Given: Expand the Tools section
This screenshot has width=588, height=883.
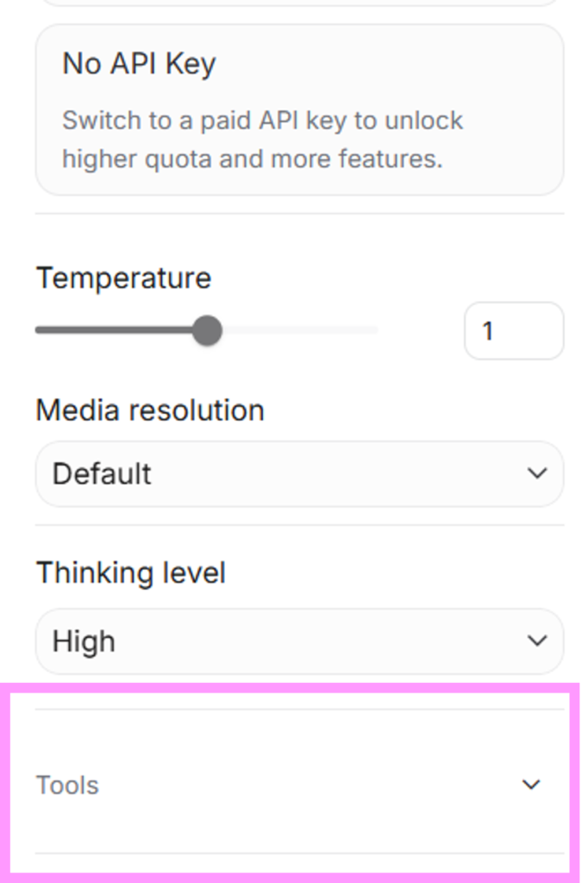Looking at the screenshot, I should pyautogui.click(x=299, y=785).
